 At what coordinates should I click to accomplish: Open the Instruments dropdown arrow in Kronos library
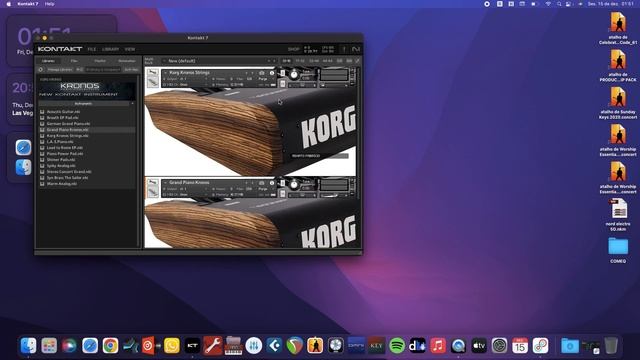pyautogui.click(x=132, y=104)
